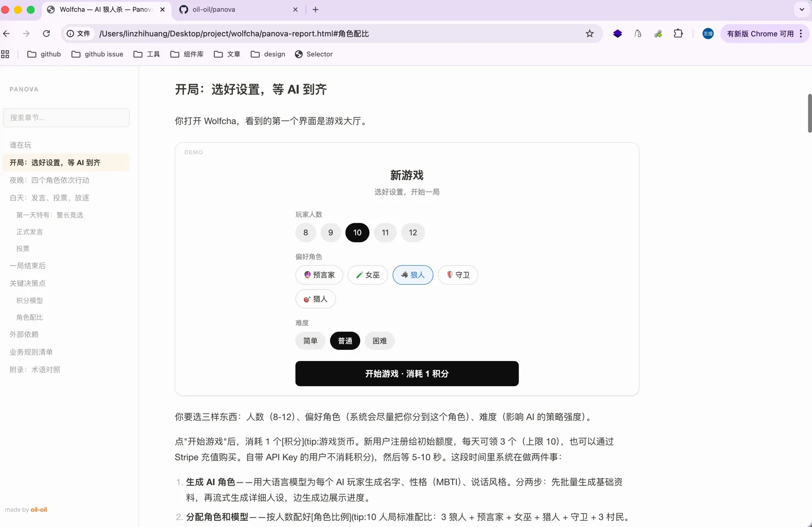Switch to the Wolfcha AI 狼人杀 tab

coord(107,10)
